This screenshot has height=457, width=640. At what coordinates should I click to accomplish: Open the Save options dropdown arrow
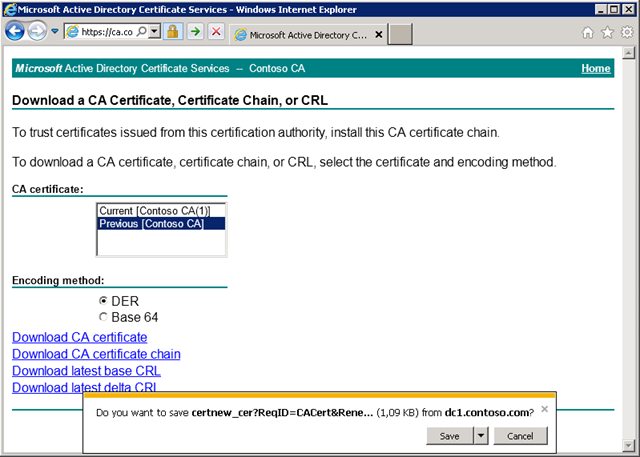[481, 436]
